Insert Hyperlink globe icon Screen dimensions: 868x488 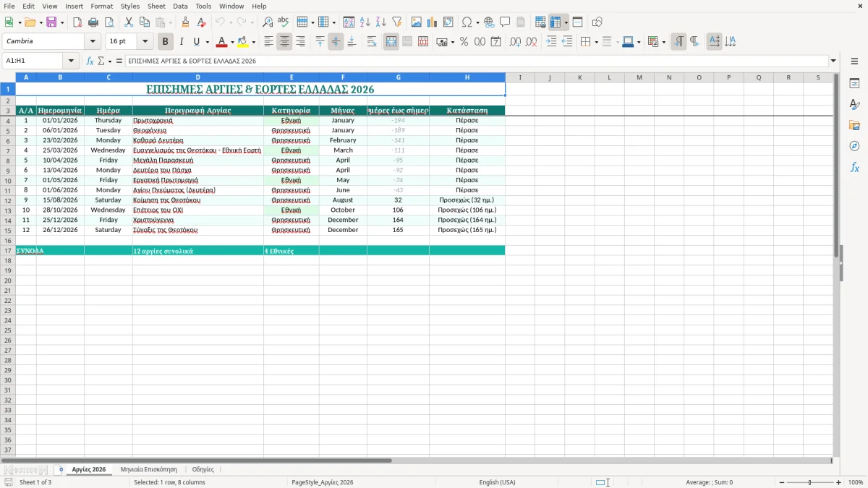click(489, 22)
